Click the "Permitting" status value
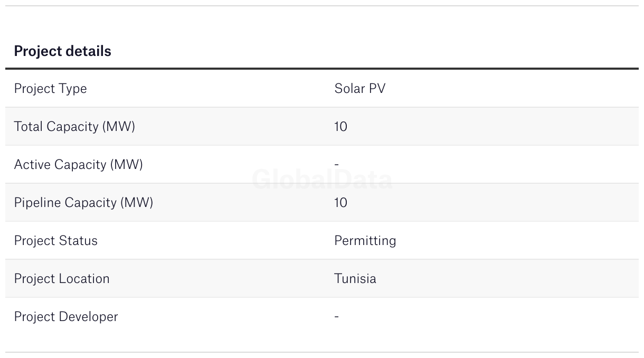Screen dimensions: 644x358 click(365, 241)
